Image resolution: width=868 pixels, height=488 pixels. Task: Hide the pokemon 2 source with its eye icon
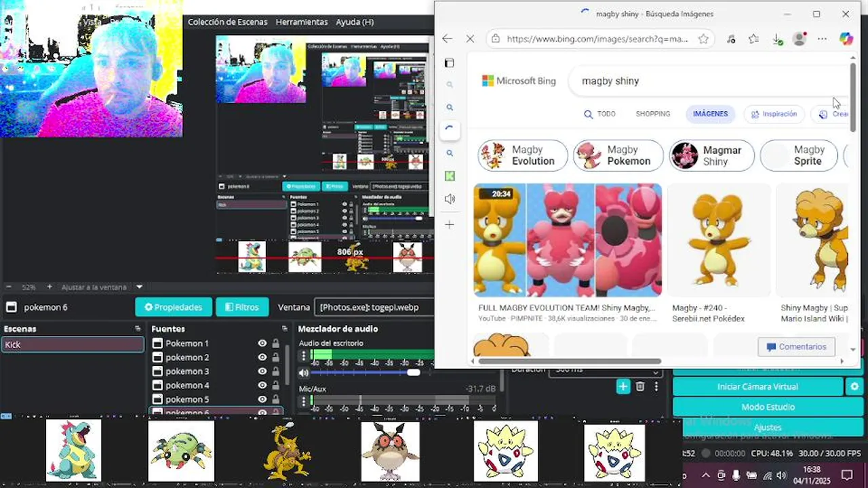[x=262, y=357]
